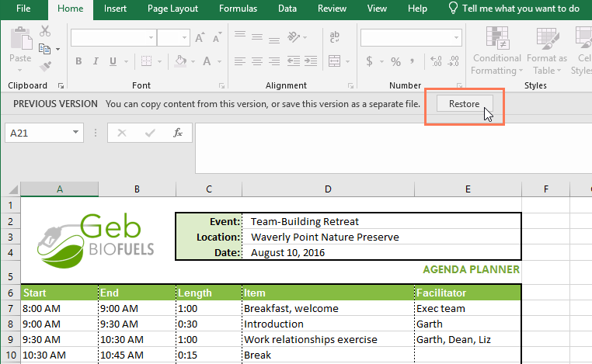
Task: Click the Format Painter brush icon
Action: (45, 67)
